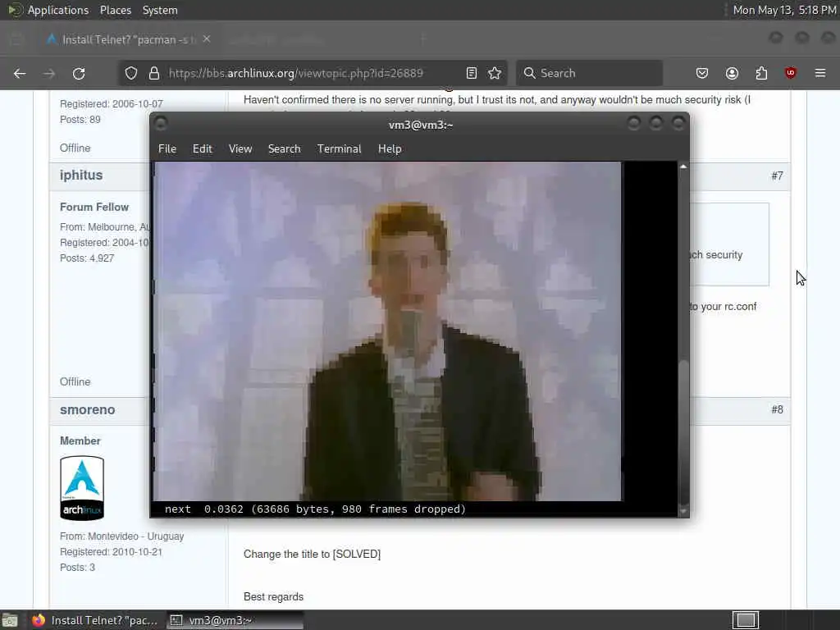
Task: Click the clock showing Mon May 13
Action: (784, 10)
